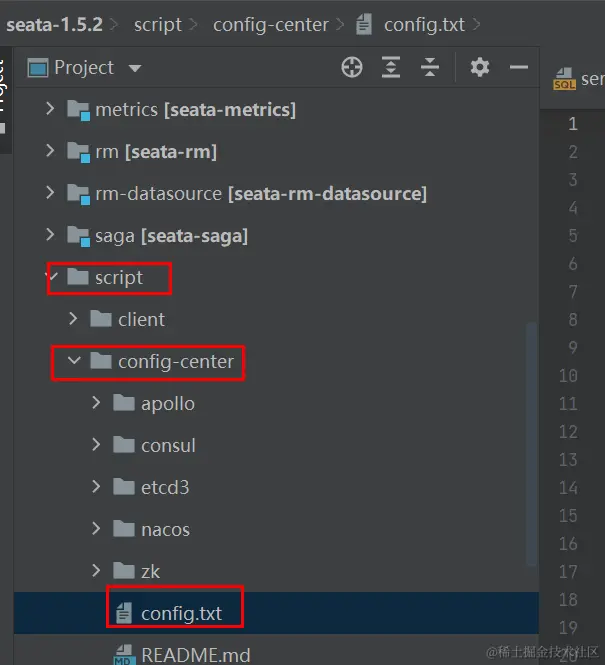605x665 pixels.
Task: Open the Project panel settings gear
Action: point(480,67)
